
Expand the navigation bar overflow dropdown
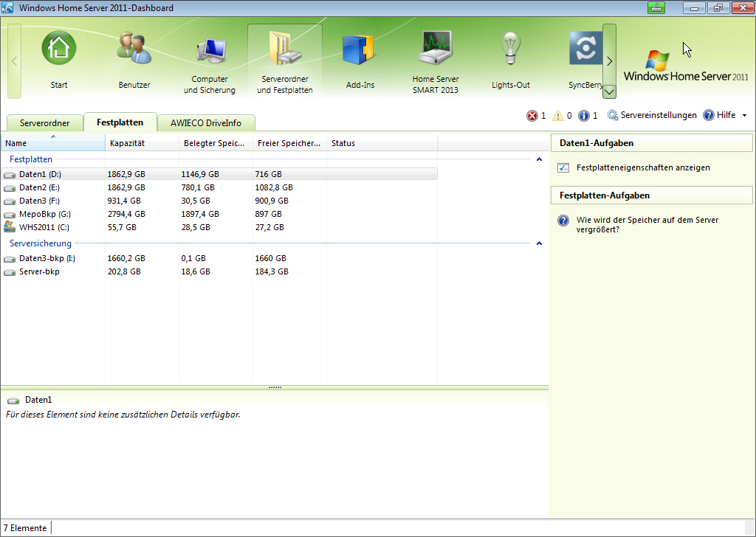click(x=609, y=91)
